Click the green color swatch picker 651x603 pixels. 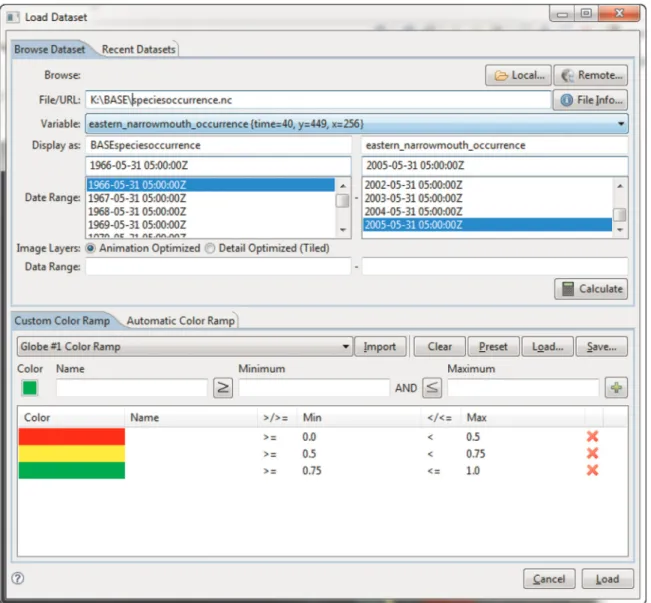tap(29, 388)
